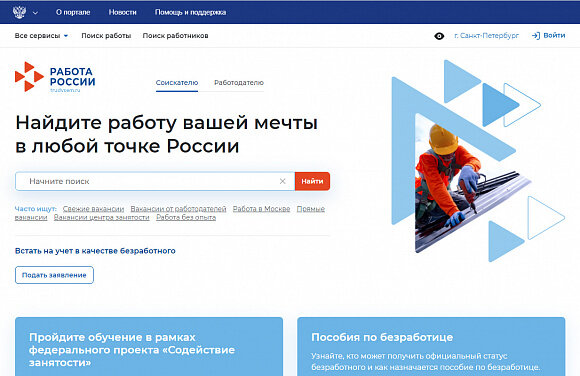Expand the 'Все сервисы' dropdown
This screenshot has height=376, width=580.
click(41, 36)
